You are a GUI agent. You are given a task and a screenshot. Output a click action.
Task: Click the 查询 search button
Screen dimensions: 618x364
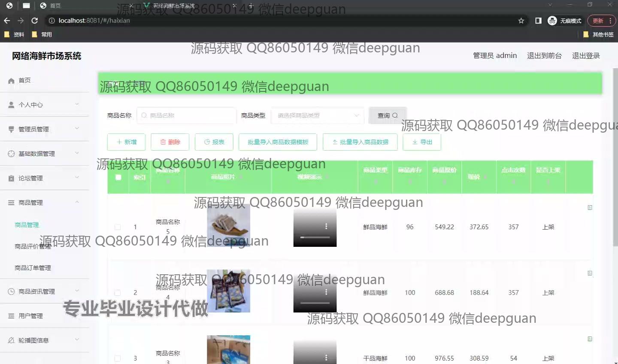[388, 115]
